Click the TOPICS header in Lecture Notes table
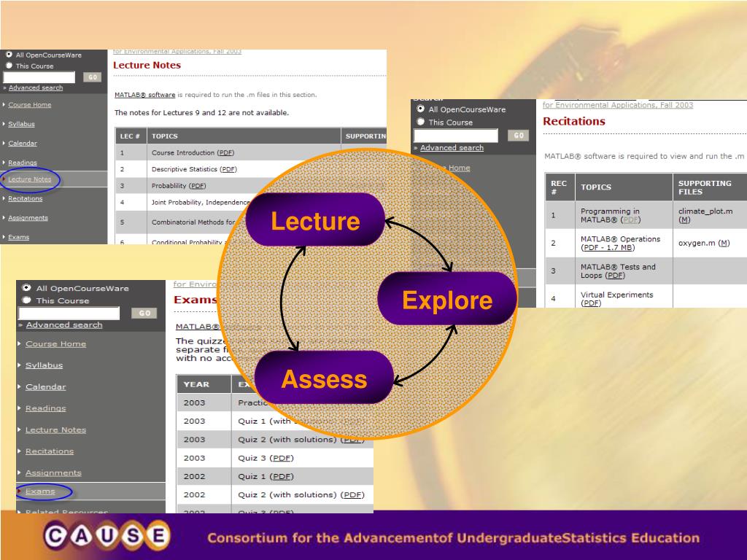747x560 pixels. [244, 136]
